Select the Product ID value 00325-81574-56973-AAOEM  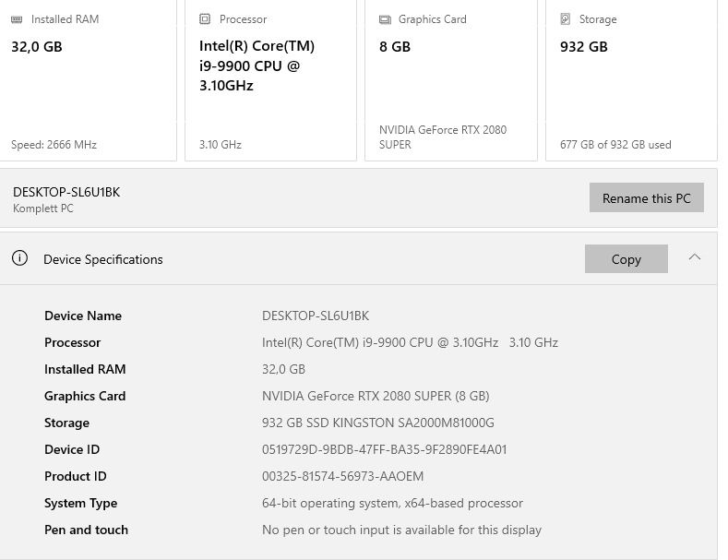342,476
